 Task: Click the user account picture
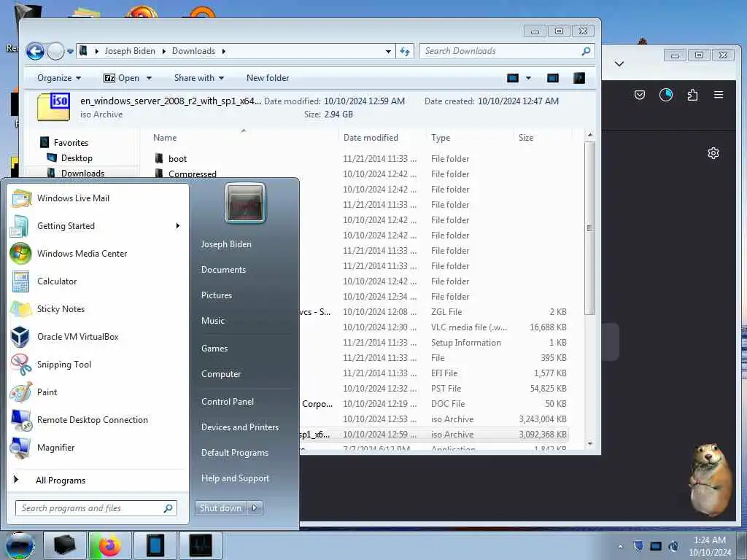tap(245, 203)
